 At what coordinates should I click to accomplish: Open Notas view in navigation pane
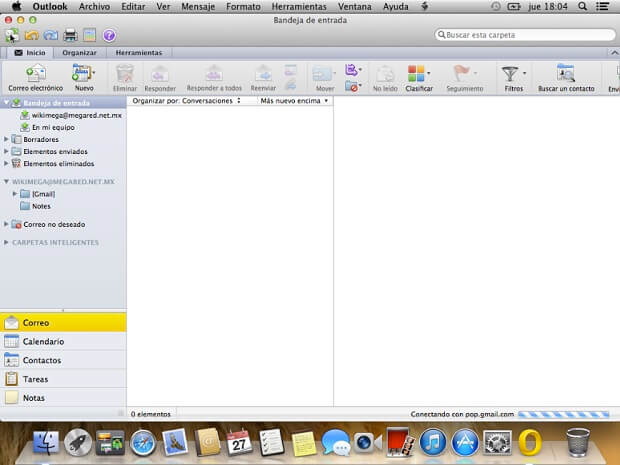pyautogui.click(x=63, y=398)
